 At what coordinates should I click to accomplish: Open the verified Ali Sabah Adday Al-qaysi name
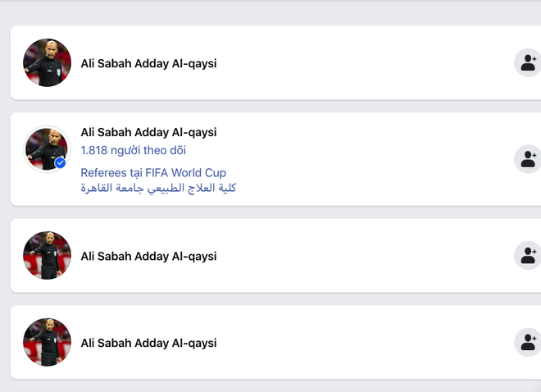click(x=148, y=132)
